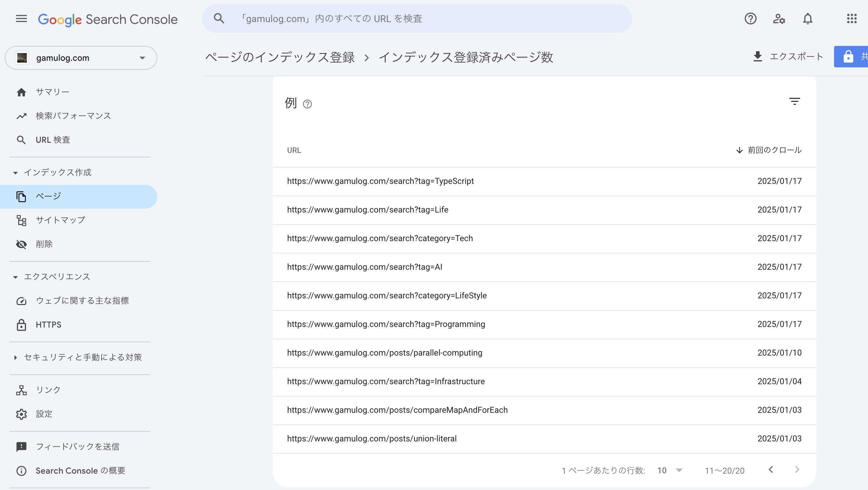This screenshot has width=868, height=490.
Task: Select the posts/compareMapAndForEach URL row
Action: point(544,410)
